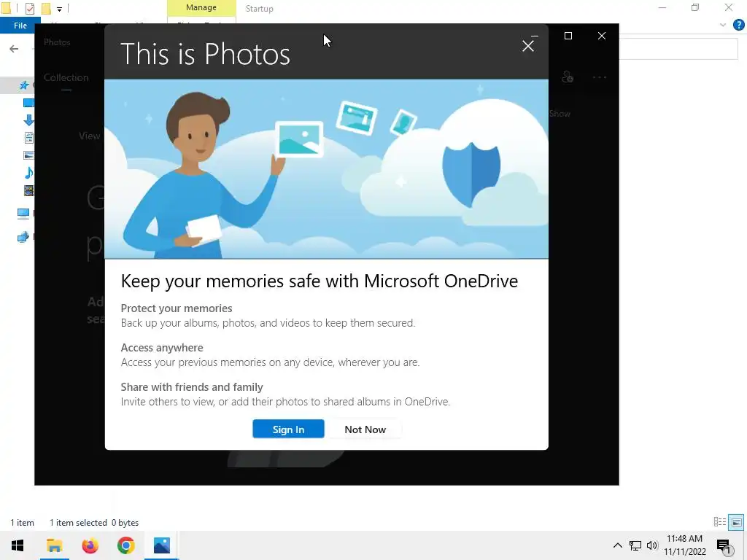Image resolution: width=747 pixels, height=560 pixels.
Task: Click the Startup window title text
Action: pos(259,9)
